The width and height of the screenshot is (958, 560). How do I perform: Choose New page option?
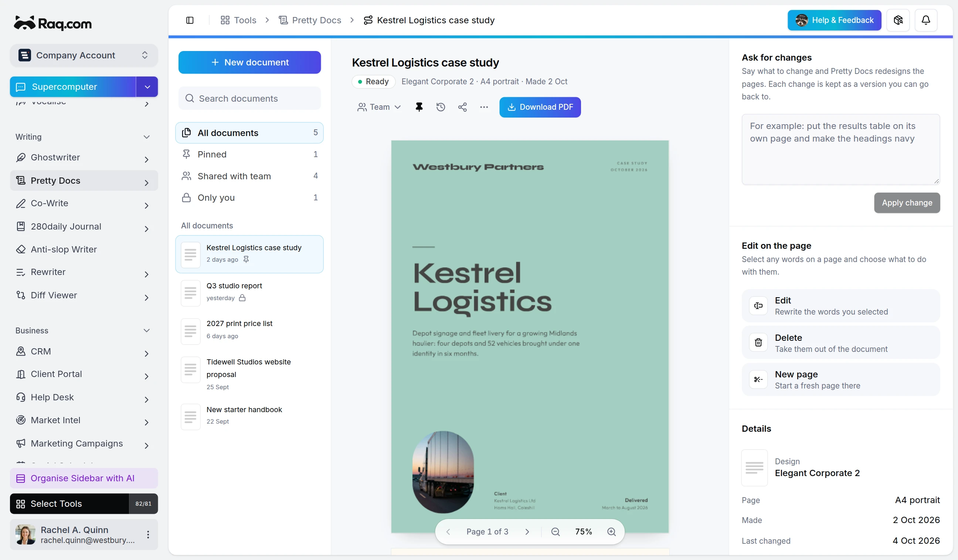pyautogui.click(x=840, y=379)
